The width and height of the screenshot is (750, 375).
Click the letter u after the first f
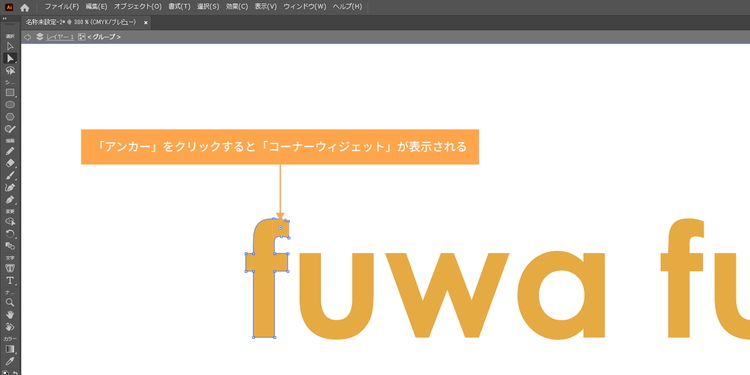coord(336,296)
